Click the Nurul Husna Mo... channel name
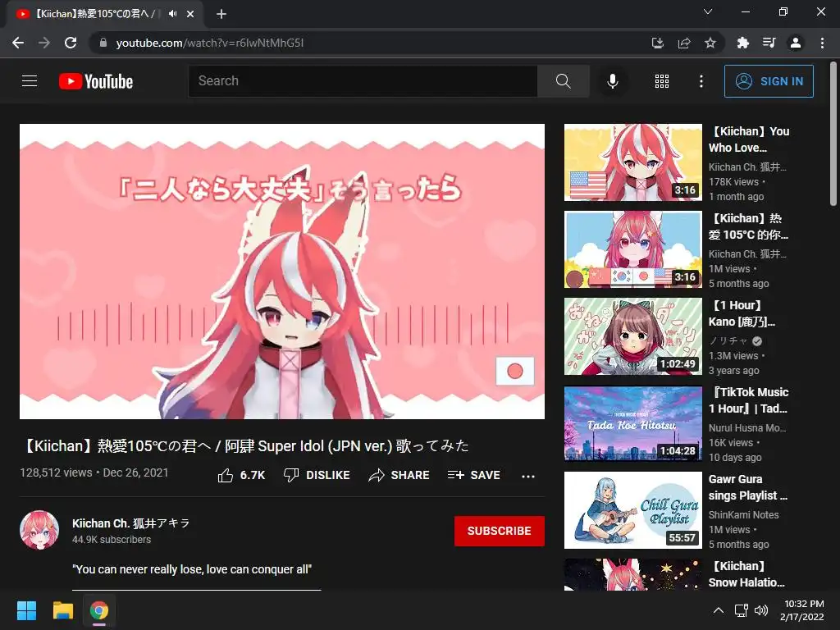This screenshot has height=630, width=840. click(x=747, y=428)
